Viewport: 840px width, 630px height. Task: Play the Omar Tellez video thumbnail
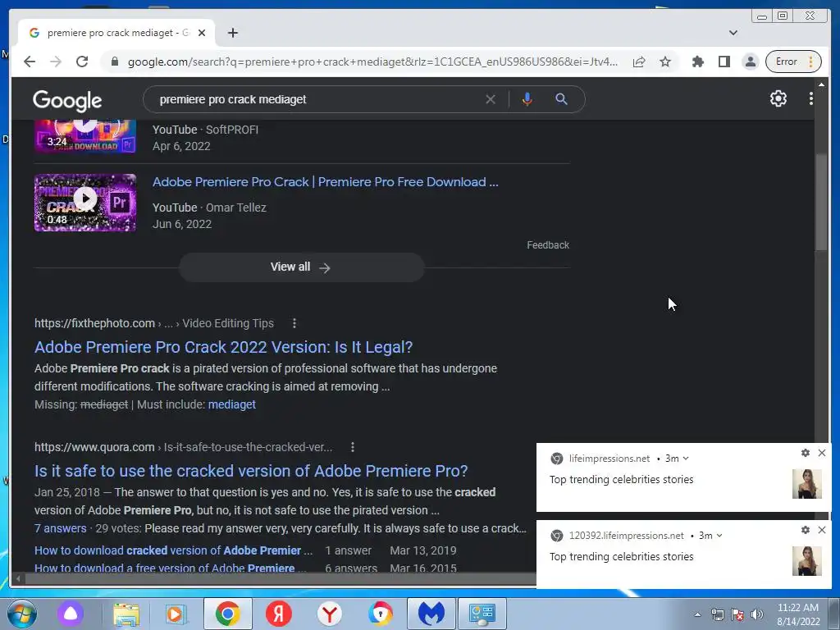(85, 203)
